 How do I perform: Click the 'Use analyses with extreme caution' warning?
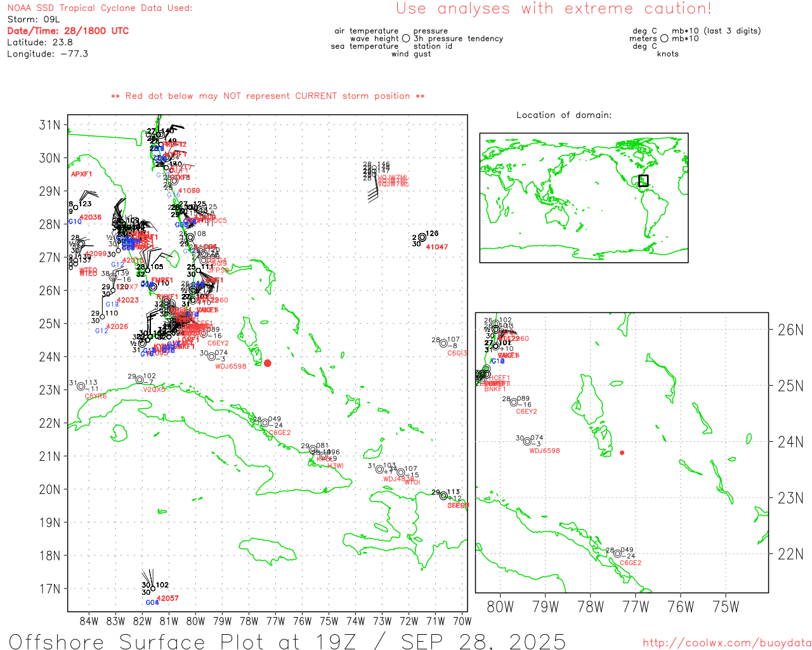(554, 9)
